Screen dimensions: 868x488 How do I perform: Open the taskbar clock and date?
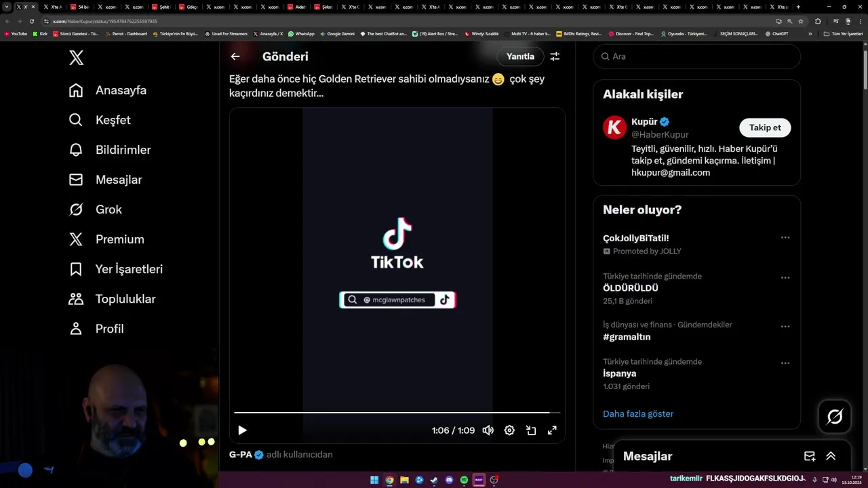pos(852,480)
